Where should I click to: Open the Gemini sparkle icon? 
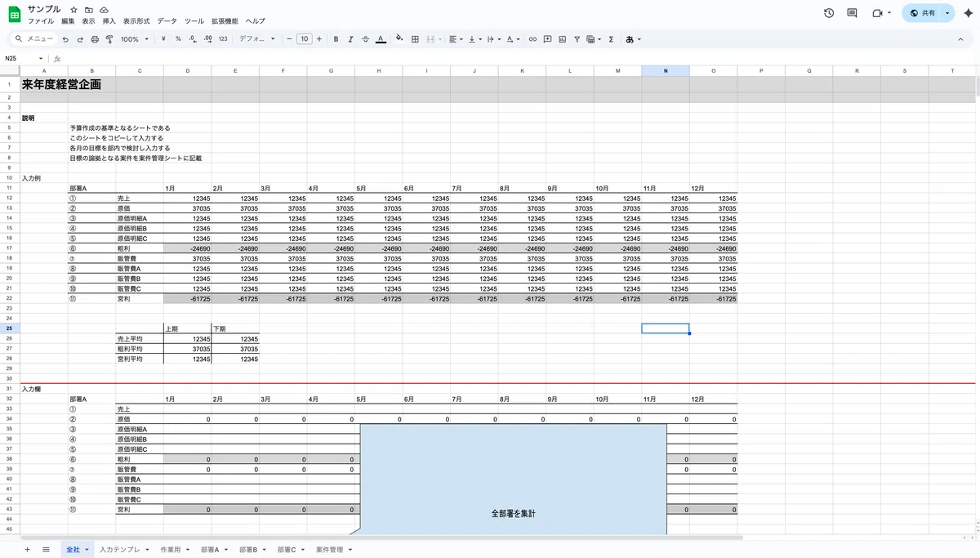point(968,13)
